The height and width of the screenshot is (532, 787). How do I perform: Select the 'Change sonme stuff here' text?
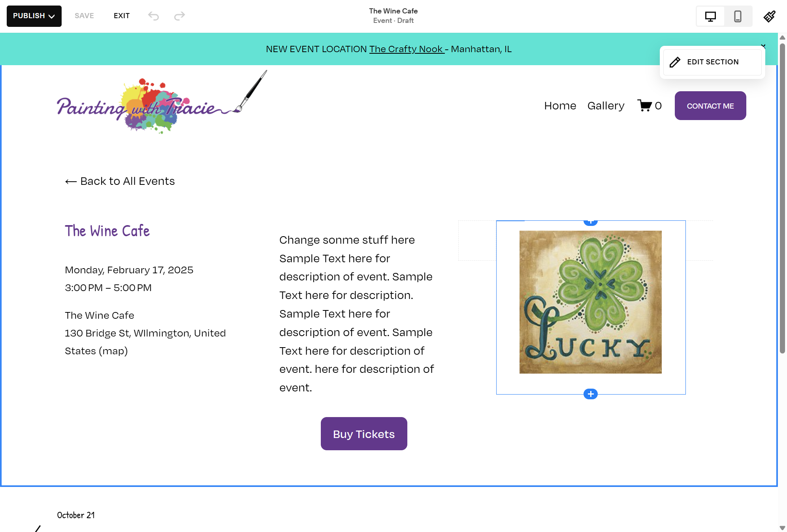pos(347,240)
